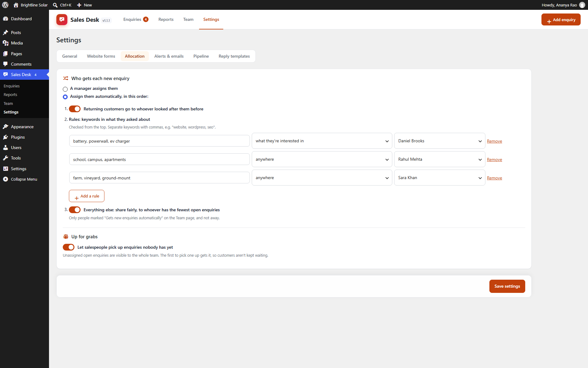Open 'what they're interested in' dropdown

(322, 141)
